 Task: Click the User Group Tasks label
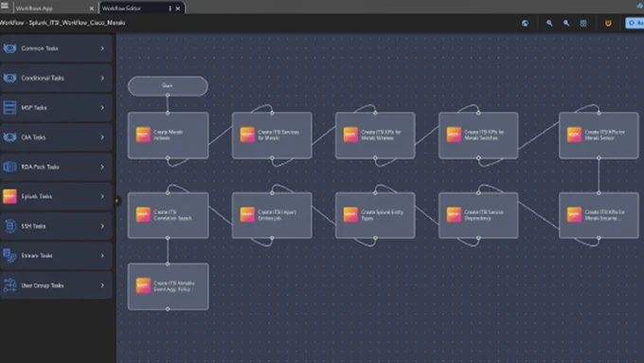tap(43, 285)
